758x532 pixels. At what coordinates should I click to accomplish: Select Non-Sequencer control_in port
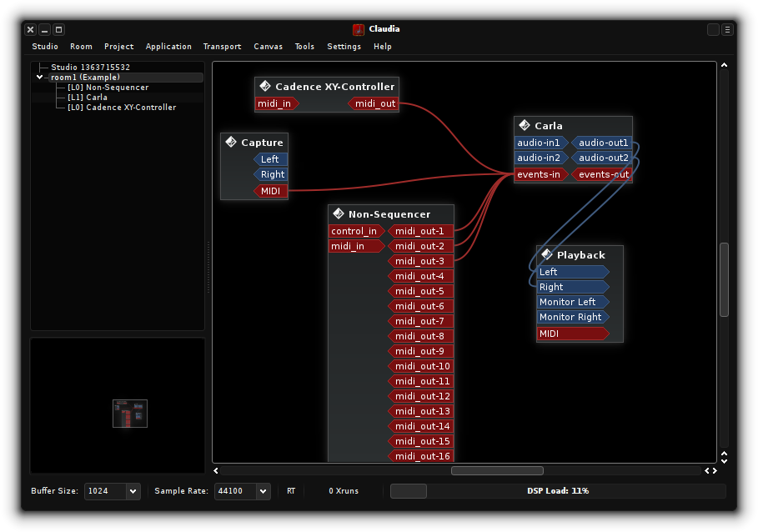pos(357,232)
